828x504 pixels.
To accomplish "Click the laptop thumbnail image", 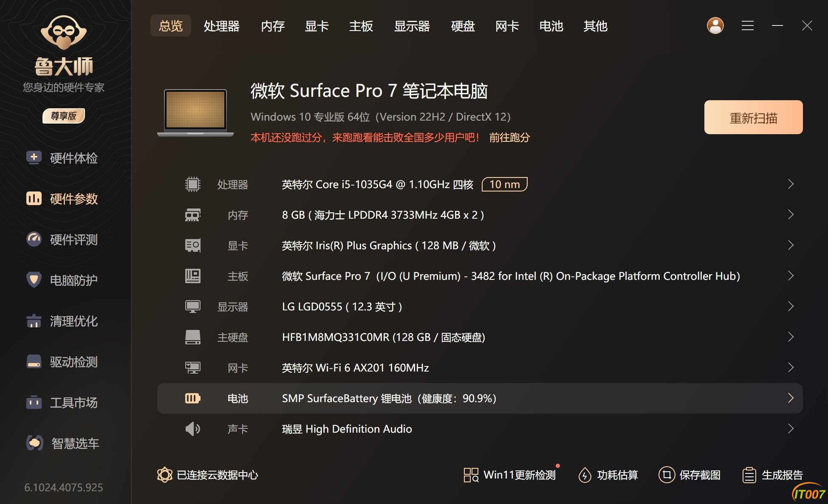I will (195, 113).
